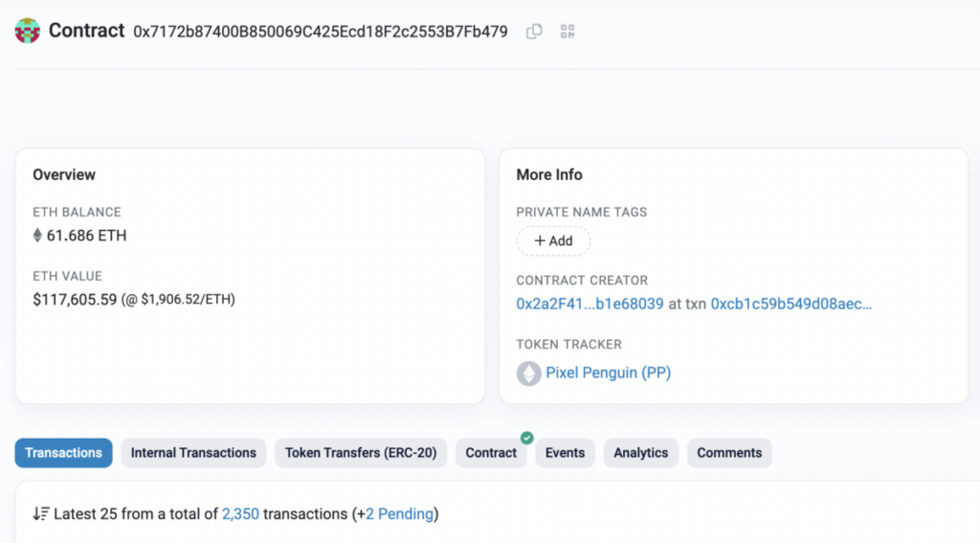Click the green verified checkmark badge
Screen dimensions: 980x543
[x=526, y=438]
